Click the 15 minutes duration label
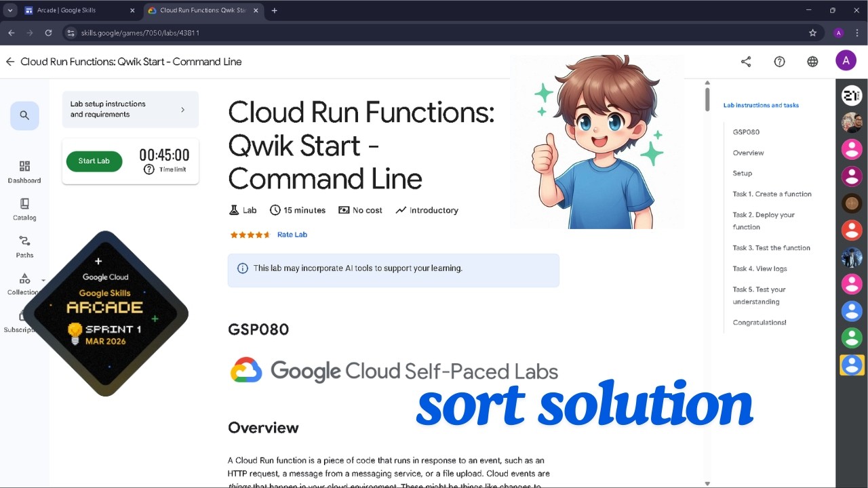868x488 pixels. click(297, 210)
